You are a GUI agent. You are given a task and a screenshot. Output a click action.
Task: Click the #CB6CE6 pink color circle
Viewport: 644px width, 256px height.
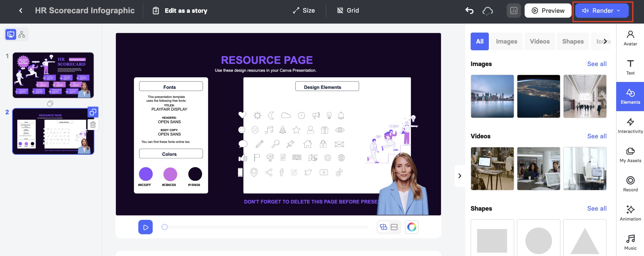pos(170,174)
